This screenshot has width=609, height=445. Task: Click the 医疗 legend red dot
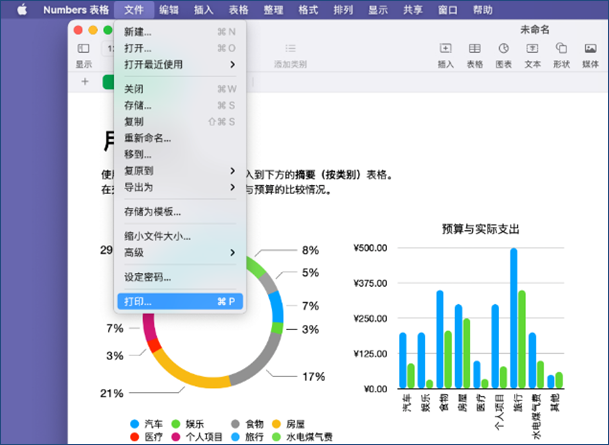coord(134,436)
